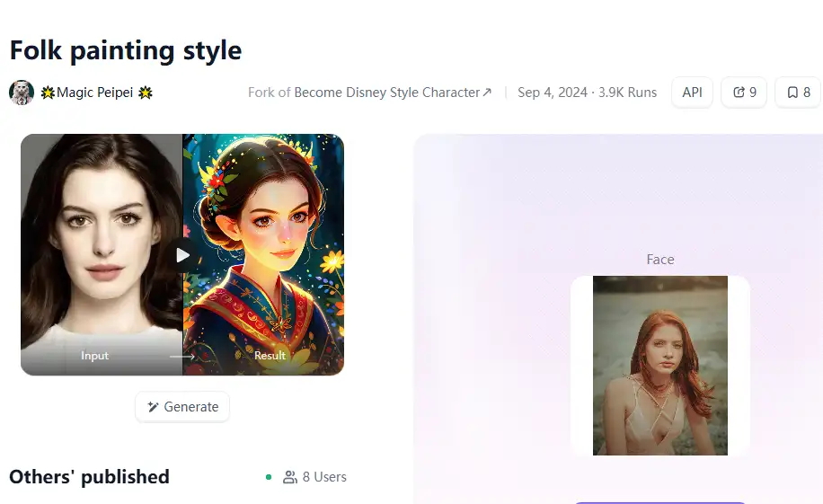Viewport: 823px width, 504px height.
Task: Click the Face label
Action: (x=659, y=260)
